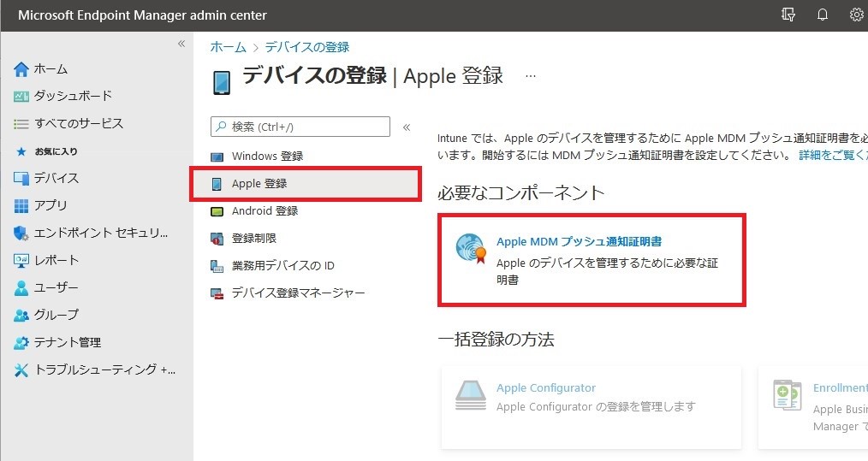Open the settings gear in header

point(856,15)
